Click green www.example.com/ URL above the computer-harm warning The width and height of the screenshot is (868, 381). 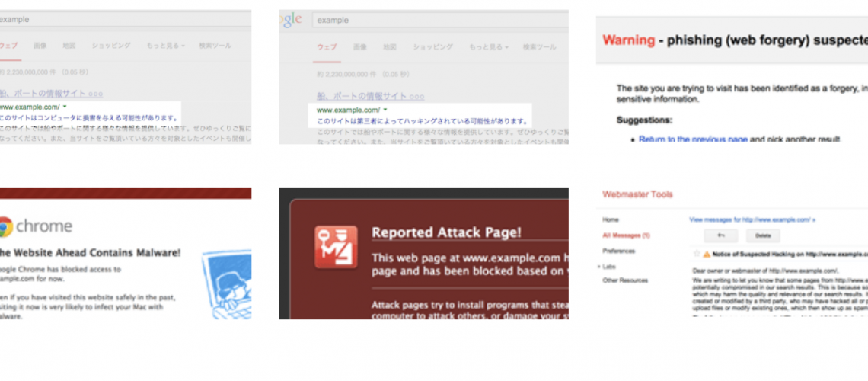(x=30, y=107)
